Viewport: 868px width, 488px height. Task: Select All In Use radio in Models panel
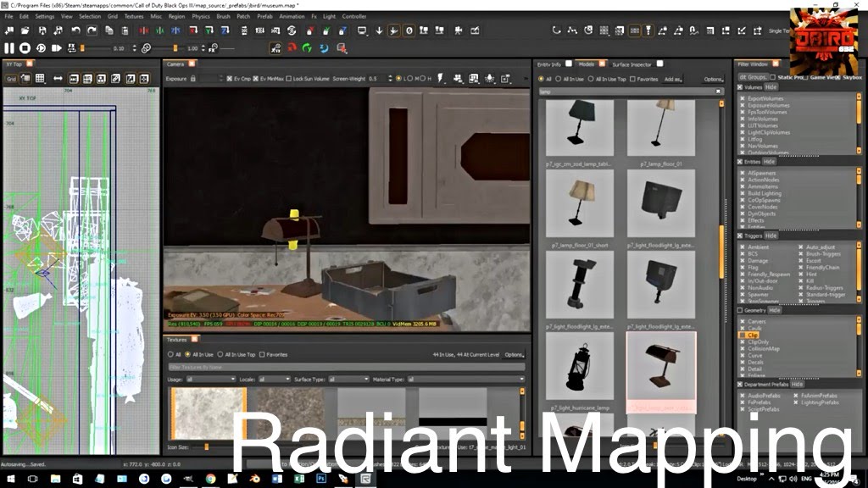click(558, 79)
